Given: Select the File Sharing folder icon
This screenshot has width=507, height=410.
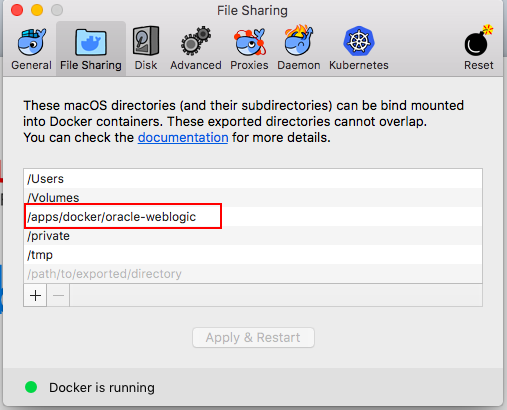Looking at the screenshot, I should [x=91, y=42].
